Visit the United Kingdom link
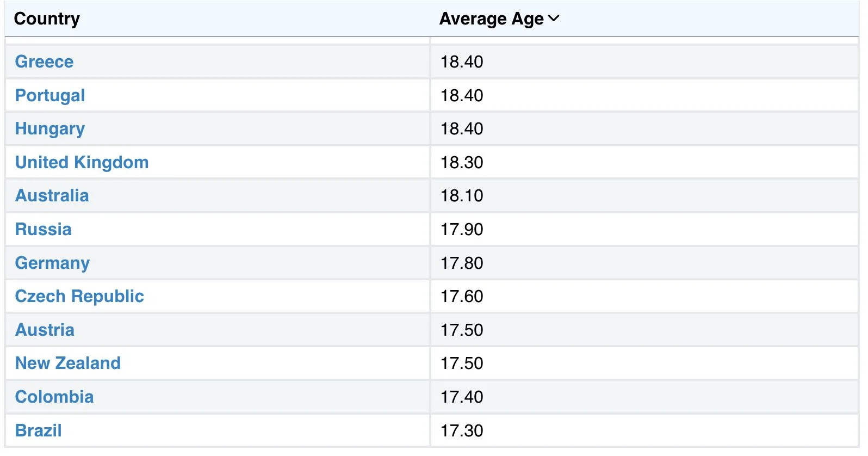Image resolution: width=868 pixels, height=456 pixels. (82, 162)
